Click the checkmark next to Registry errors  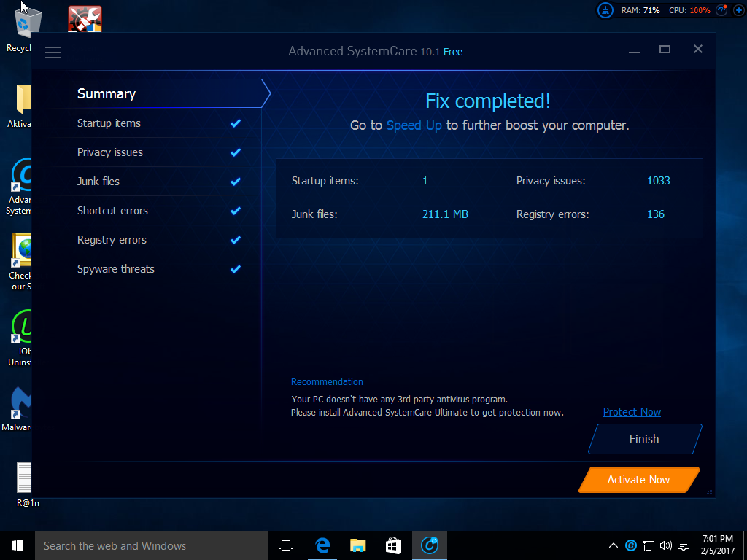click(236, 240)
